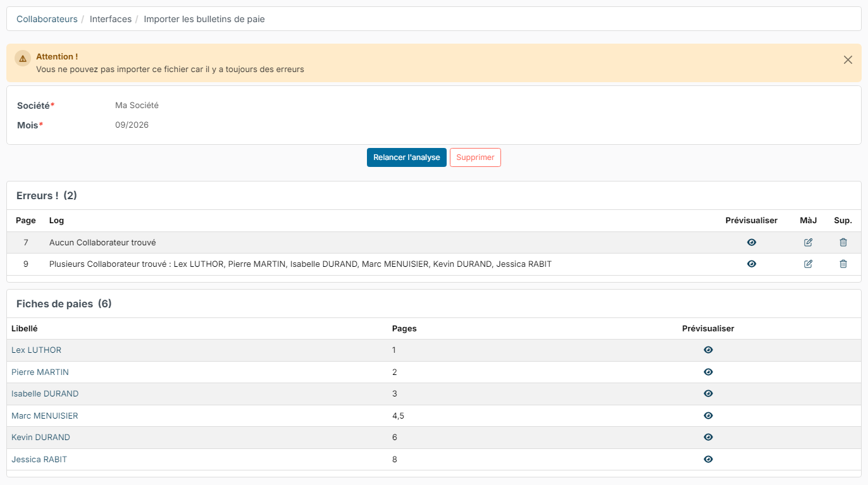Open Marc MENUISIER link
868x485 pixels.
45,415
